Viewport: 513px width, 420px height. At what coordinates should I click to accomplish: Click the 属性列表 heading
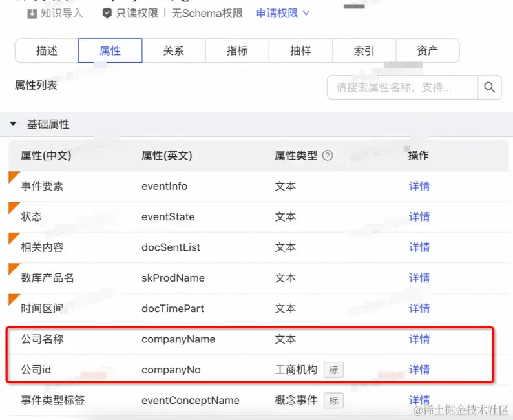coord(36,85)
